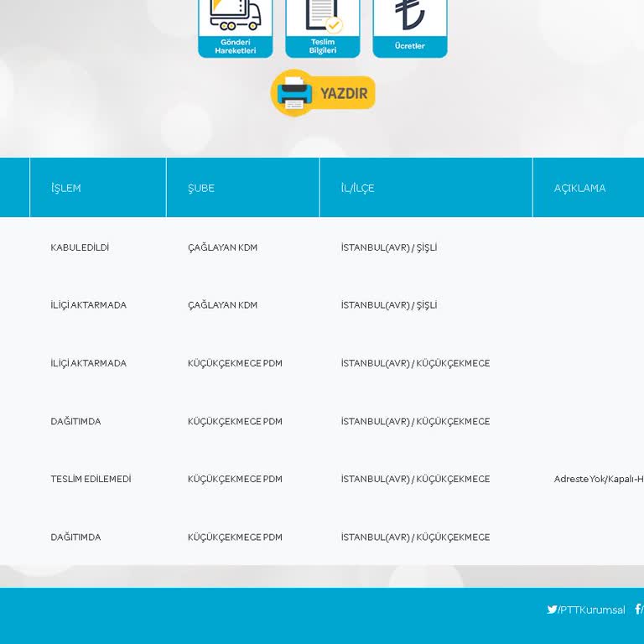Select TESLİM EDİLEMEDİ status cell
644x644 pixels.
91,479
